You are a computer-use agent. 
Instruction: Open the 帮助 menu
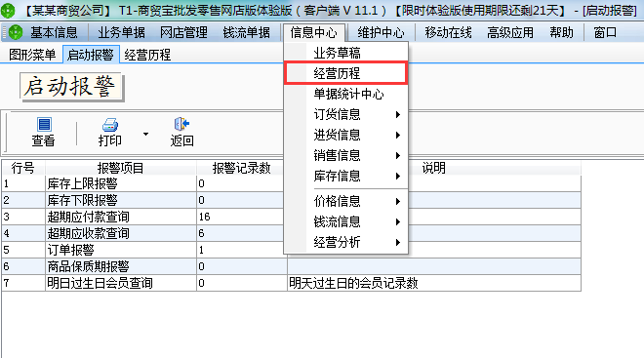pyautogui.click(x=561, y=32)
